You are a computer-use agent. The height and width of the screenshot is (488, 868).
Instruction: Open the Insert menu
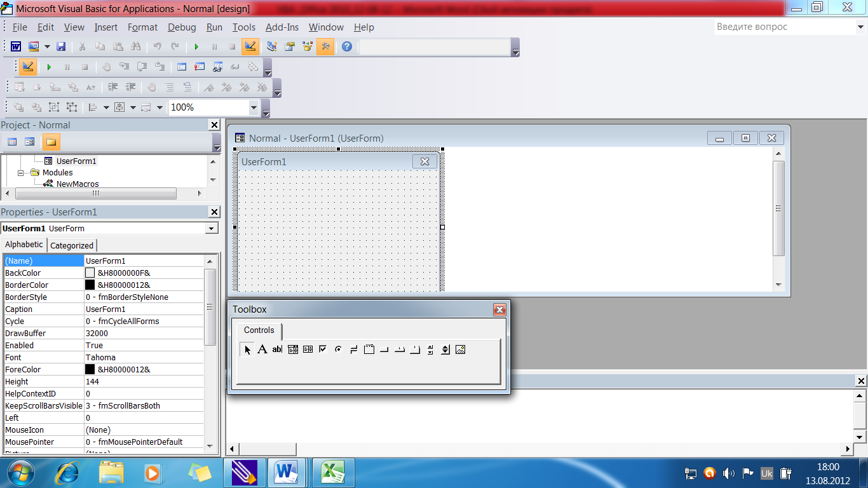[x=106, y=27]
